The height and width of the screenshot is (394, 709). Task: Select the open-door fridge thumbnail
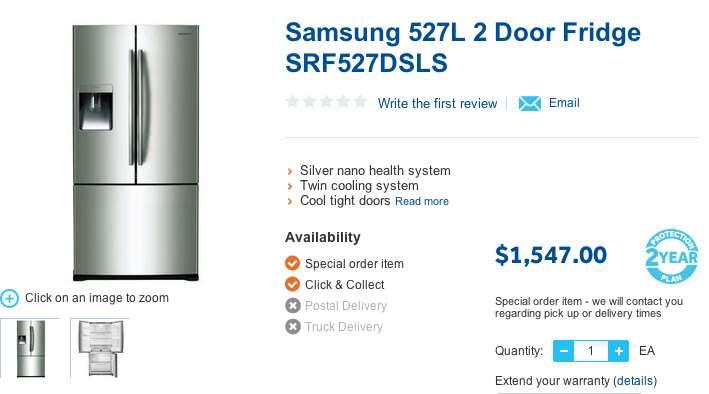[x=100, y=348]
